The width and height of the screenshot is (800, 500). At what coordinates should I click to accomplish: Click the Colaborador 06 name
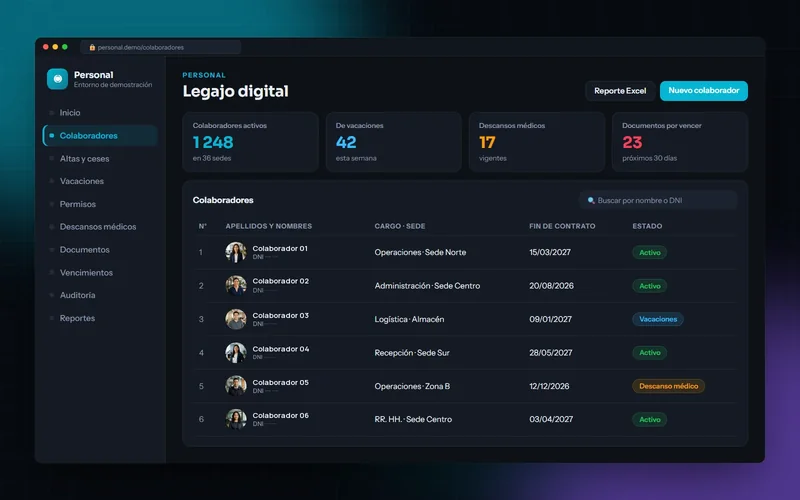[281, 415]
